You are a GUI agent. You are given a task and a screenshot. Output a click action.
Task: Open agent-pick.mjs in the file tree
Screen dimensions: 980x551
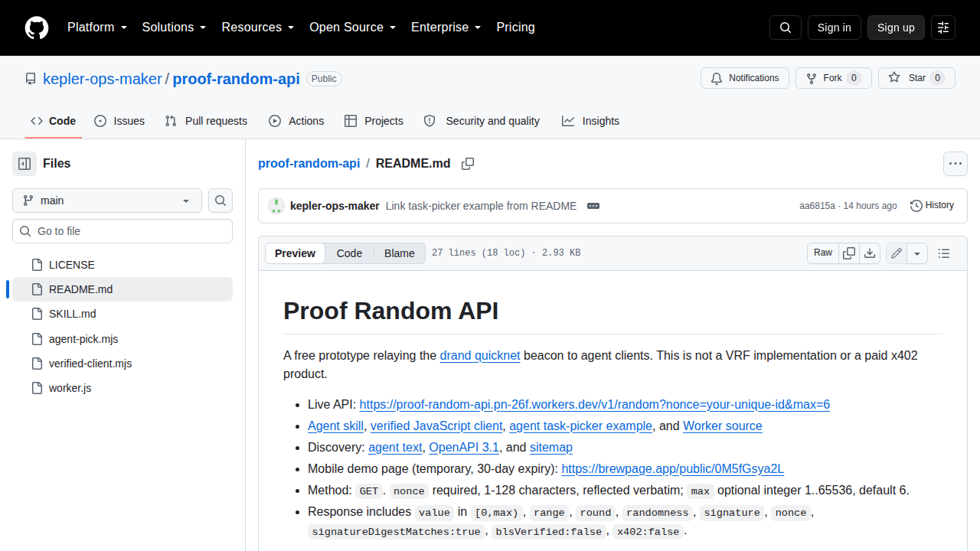[122, 339]
